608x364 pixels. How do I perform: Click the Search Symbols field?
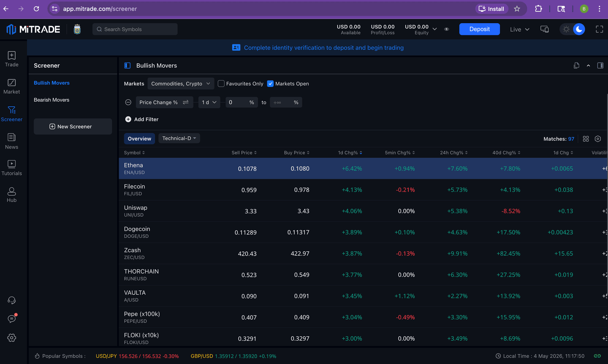pyautogui.click(x=135, y=29)
